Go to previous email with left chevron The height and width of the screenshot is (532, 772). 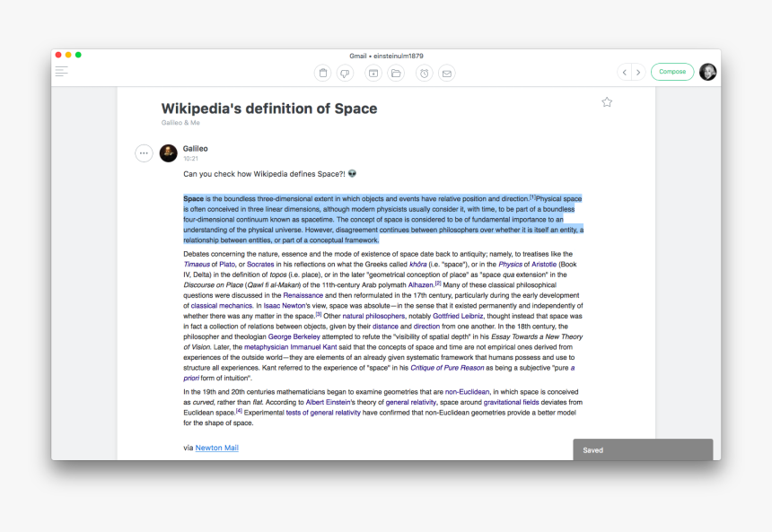pyautogui.click(x=624, y=73)
